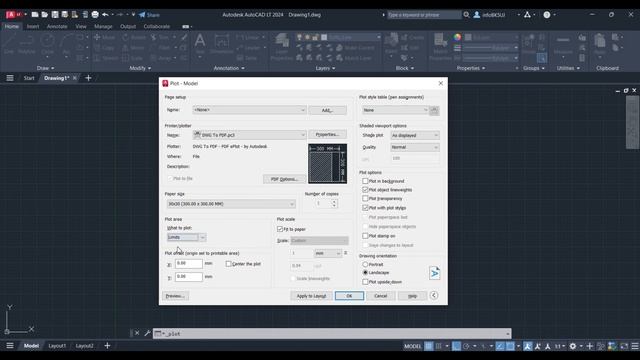This screenshot has width=640, height=360.
Task: Click the command line customize wrench icon
Action: coord(147,333)
